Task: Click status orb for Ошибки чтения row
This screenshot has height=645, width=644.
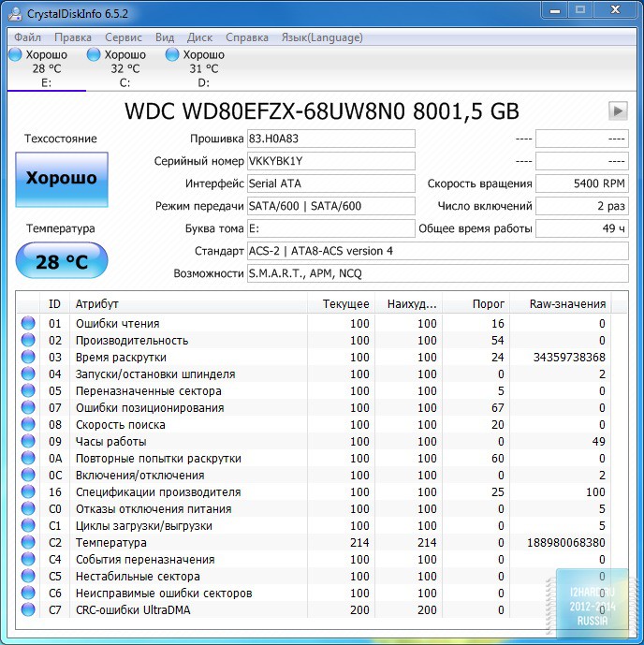Action: tap(28, 323)
